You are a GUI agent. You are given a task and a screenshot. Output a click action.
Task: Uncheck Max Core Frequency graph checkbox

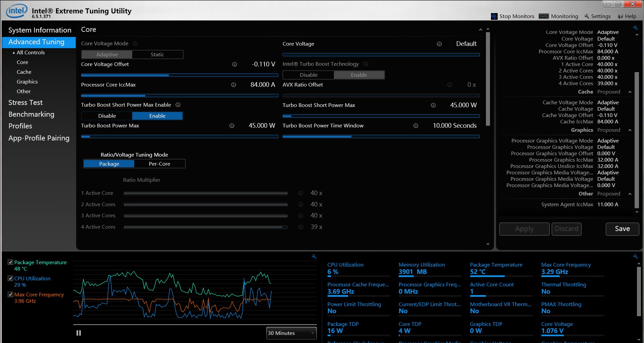coord(10,294)
